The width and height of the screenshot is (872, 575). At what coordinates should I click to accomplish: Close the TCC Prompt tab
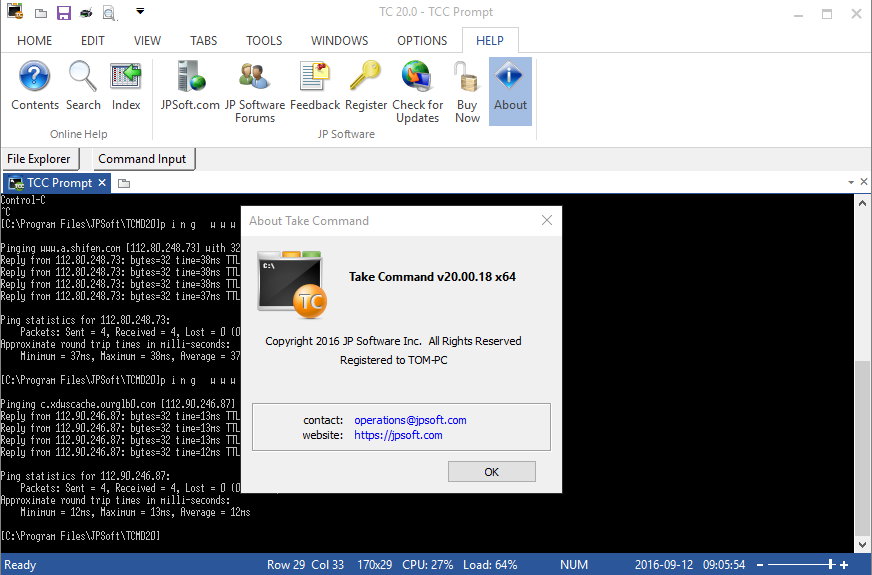click(x=102, y=182)
